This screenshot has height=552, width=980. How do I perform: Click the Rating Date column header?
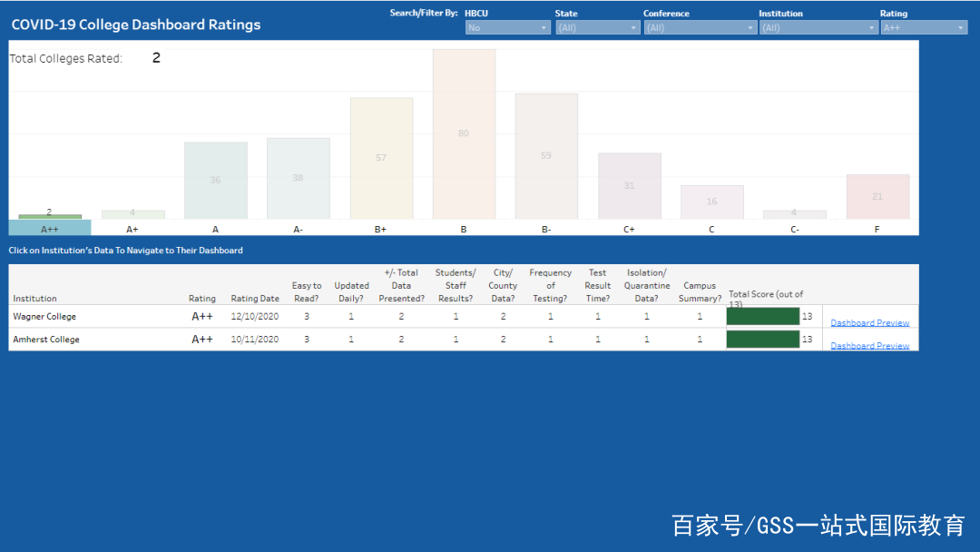(x=255, y=299)
